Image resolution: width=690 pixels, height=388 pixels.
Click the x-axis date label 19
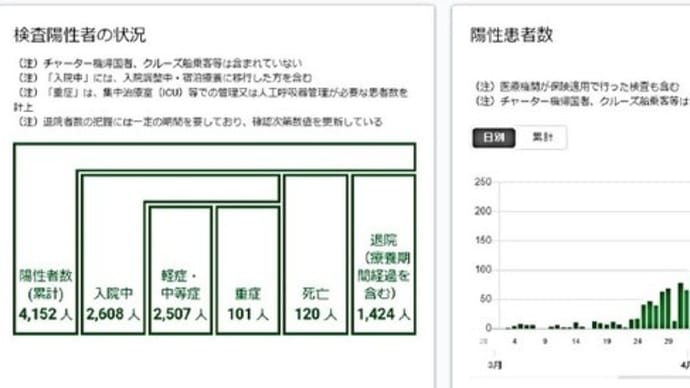[607, 341]
